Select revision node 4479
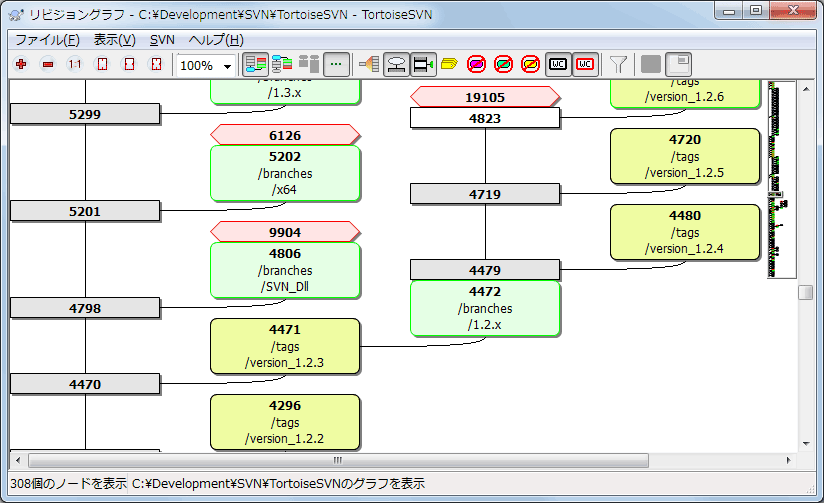Screen dimensions: 824x503 (485, 270)
